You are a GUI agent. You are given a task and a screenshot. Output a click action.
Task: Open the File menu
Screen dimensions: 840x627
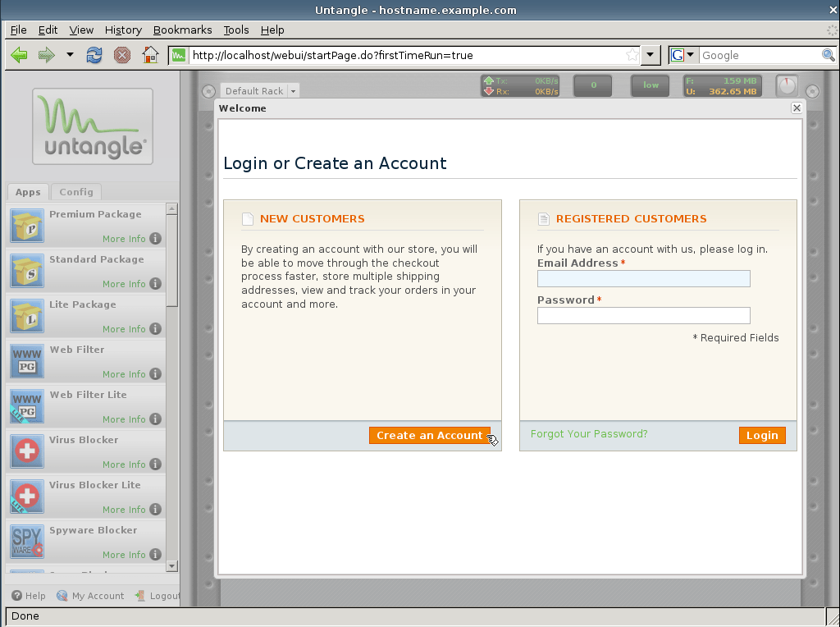coord(18,30)
